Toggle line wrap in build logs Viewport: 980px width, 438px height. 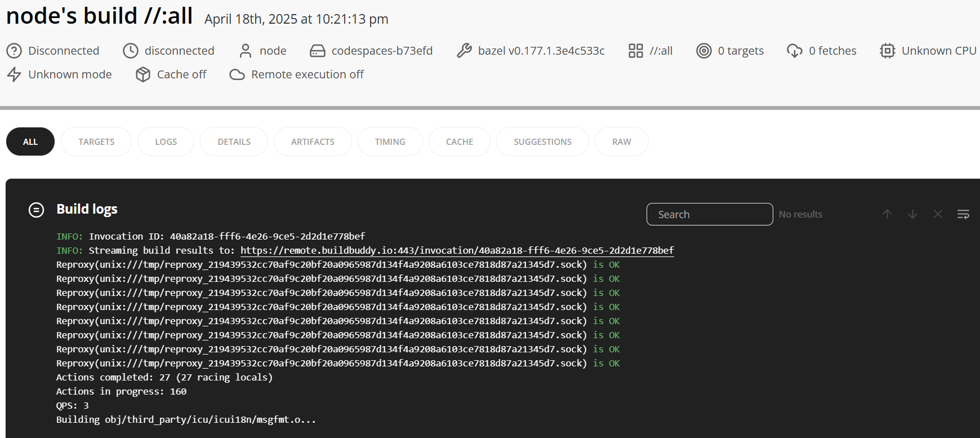[963, 214]
